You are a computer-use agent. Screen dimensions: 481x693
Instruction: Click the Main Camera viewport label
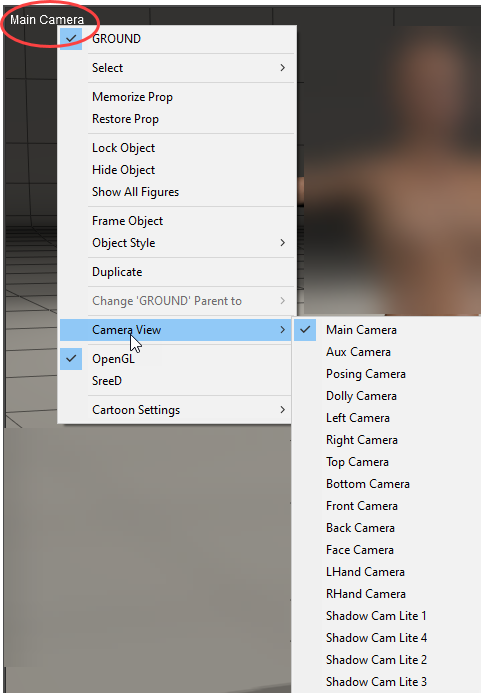point(47,20)
